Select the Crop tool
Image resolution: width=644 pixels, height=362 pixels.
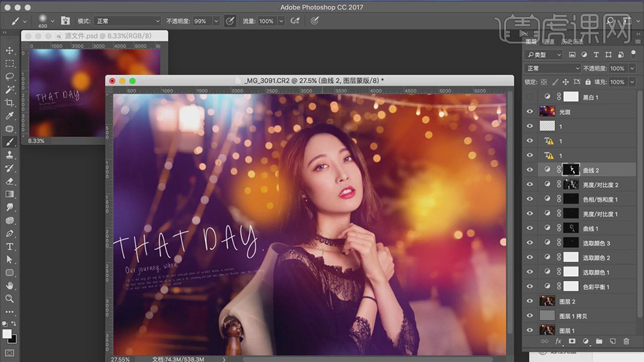pyautogui.click(x=10, y=103)
